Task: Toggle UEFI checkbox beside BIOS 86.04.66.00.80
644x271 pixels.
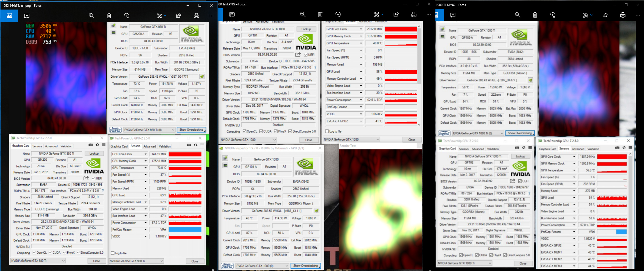Action: [x=306, y=55]
